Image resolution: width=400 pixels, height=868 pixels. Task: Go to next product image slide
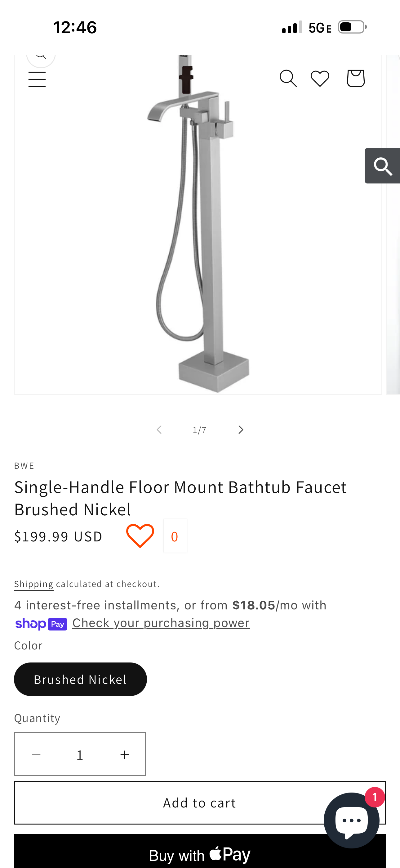(240, 430)
